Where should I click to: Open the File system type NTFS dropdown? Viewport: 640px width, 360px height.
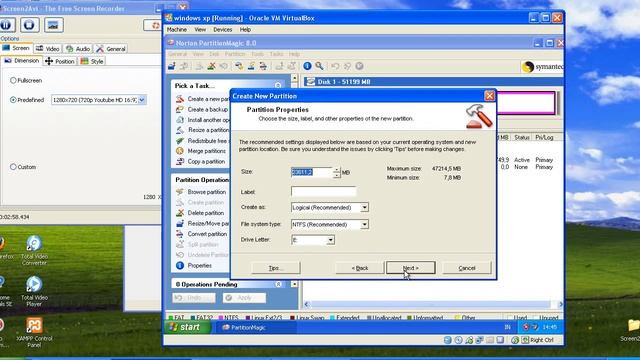click(364, 224)
